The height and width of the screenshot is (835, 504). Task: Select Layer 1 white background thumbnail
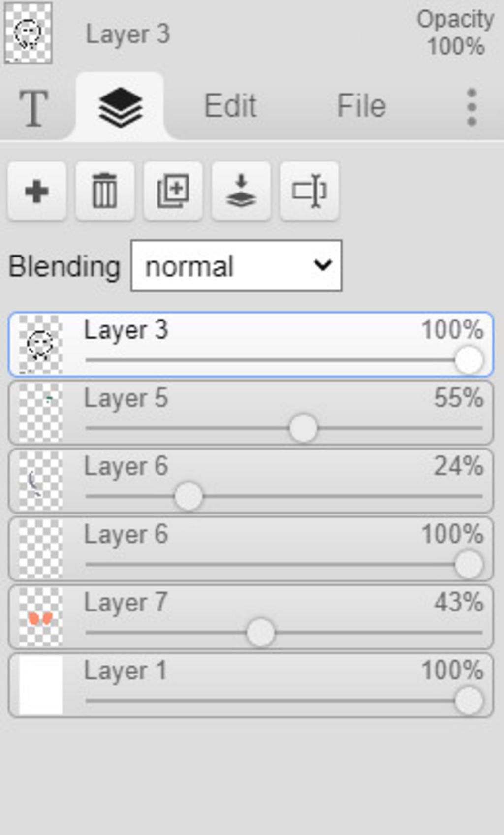pos(40,685)
